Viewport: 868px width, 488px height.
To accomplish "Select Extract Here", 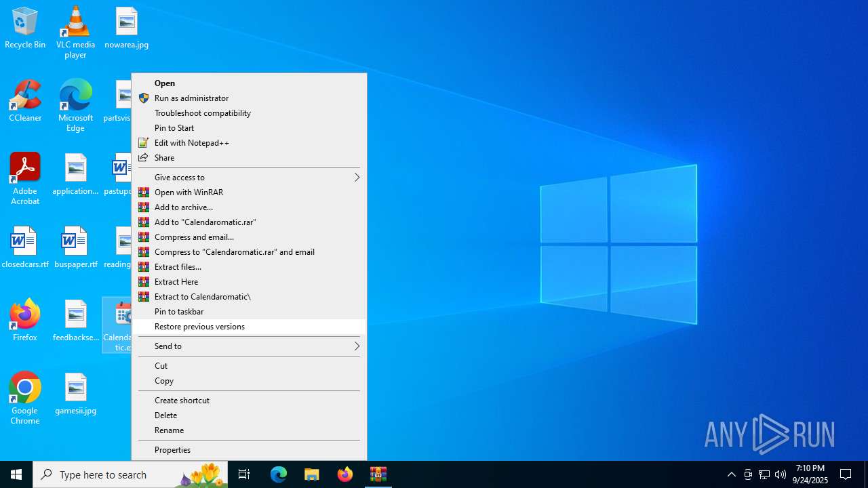I will (x=249, y=282).
